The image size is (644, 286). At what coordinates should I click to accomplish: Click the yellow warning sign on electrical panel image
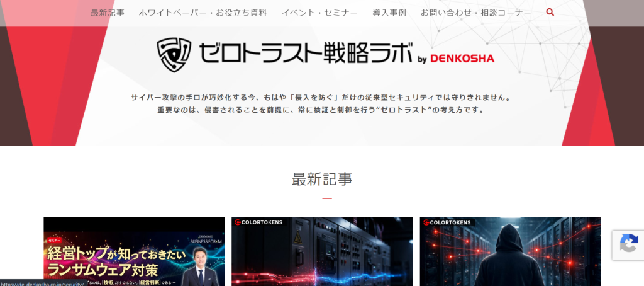[x=297, y=237]
